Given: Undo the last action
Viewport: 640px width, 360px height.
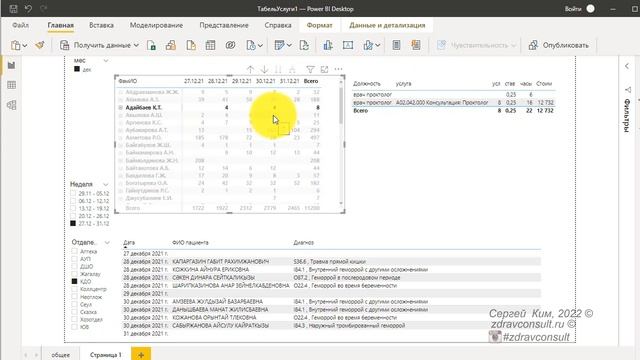Looking at the screenshot, I should (x=28, y=9).
